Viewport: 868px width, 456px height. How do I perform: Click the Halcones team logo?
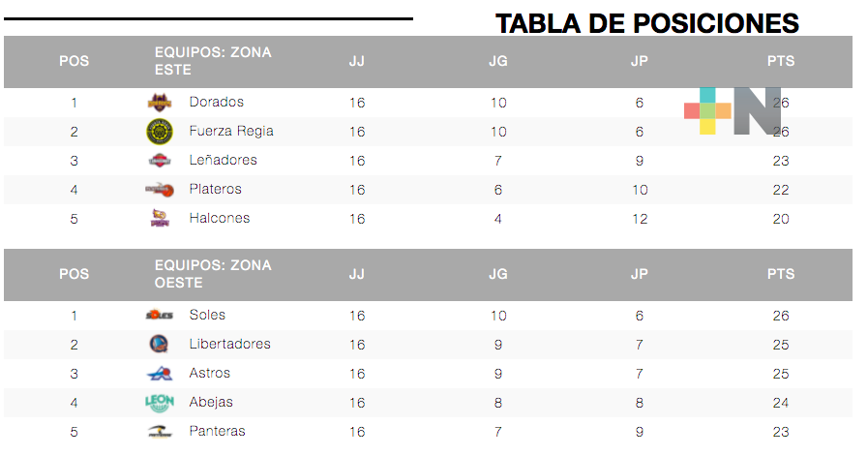(159, 218)
